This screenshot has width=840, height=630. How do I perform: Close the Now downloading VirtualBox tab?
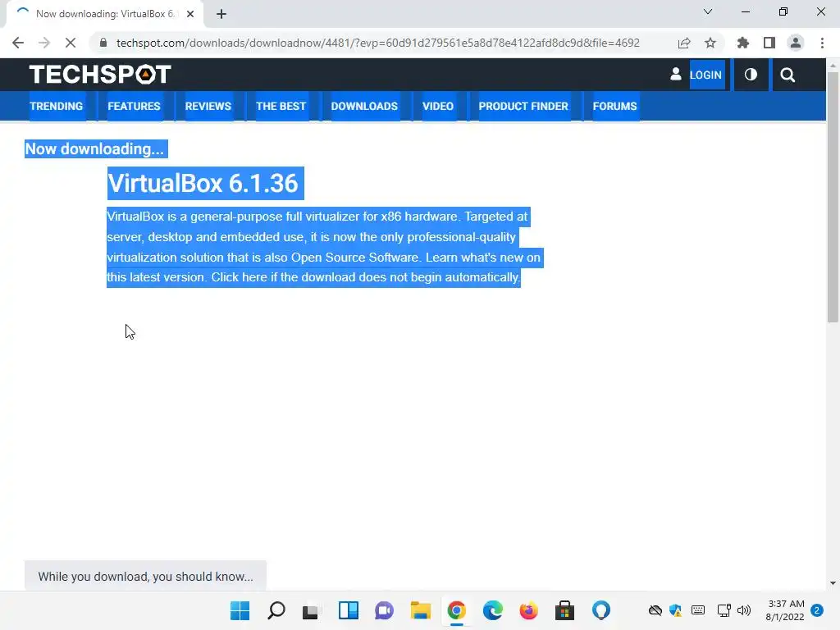pyautogui.click(x=190, y=14)
